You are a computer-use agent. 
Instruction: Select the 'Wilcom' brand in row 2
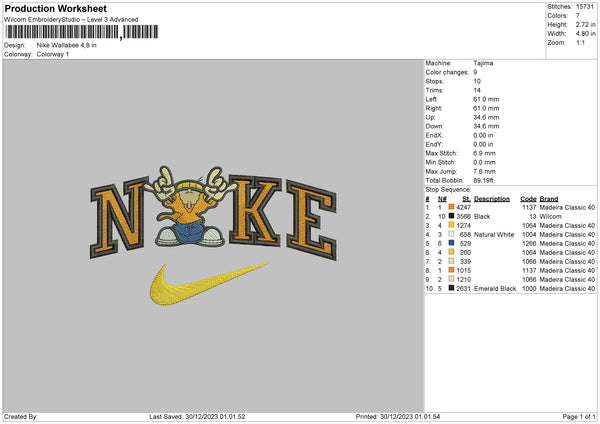coord(550,216)
